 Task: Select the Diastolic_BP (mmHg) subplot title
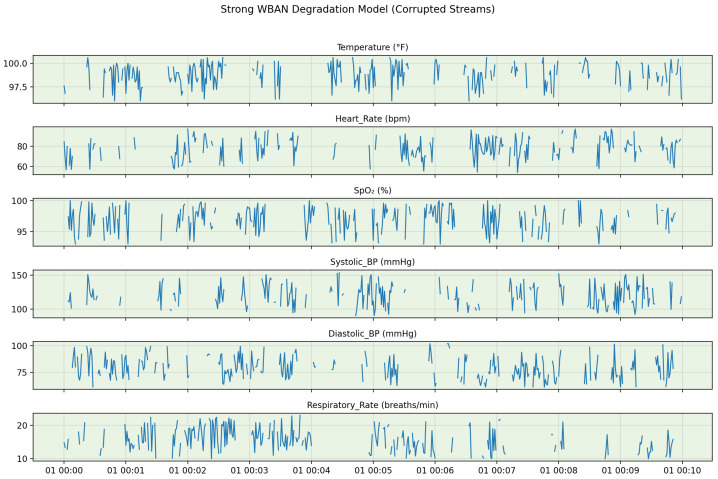point(372,333)
